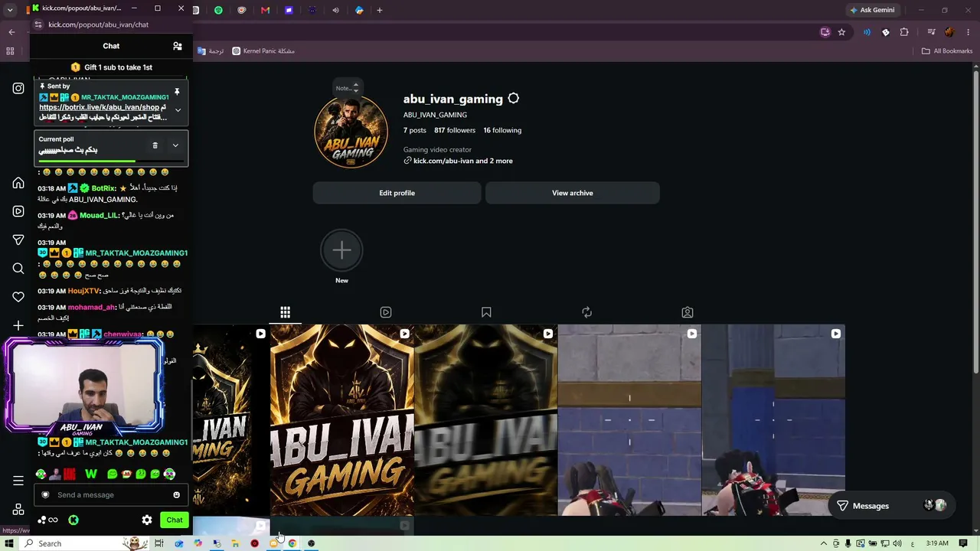Open the Instagram logo in the left sidebar

click(18, 88)
